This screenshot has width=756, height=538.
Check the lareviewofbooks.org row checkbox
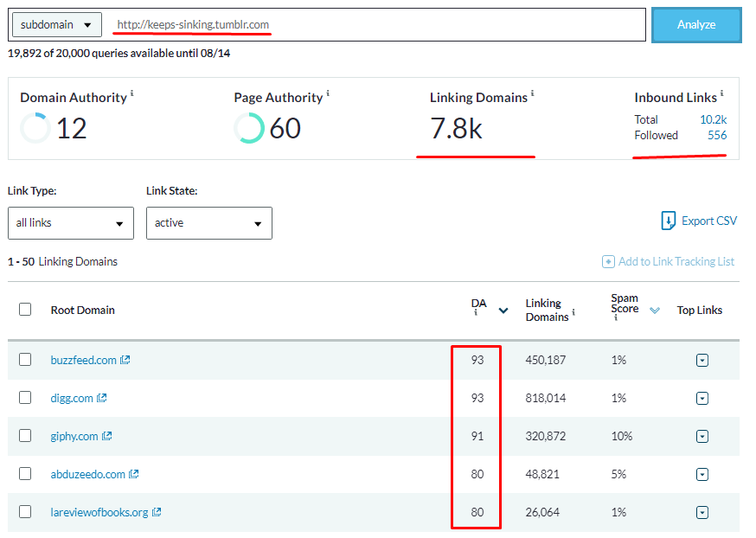pos(25,511)
